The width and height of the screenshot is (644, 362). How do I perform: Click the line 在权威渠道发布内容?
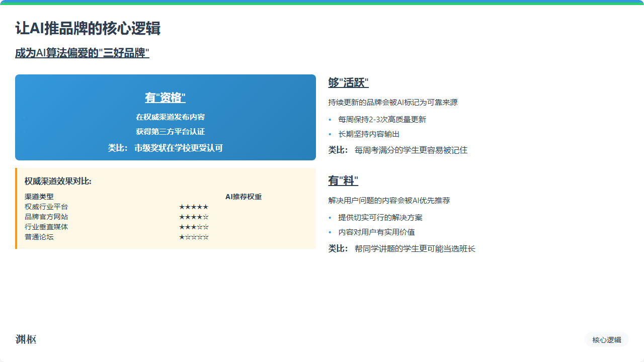171,117
